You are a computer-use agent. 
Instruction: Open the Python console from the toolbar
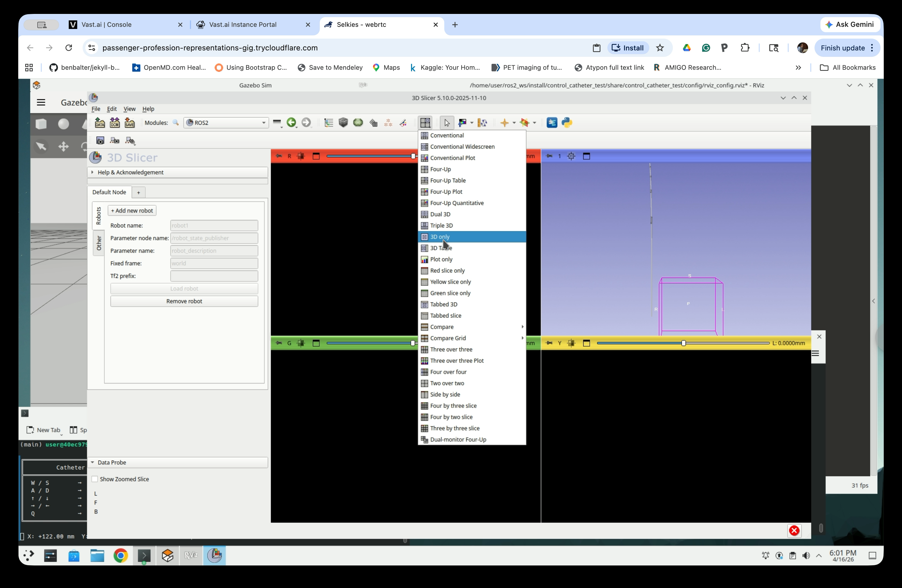(x=567, y=123)
